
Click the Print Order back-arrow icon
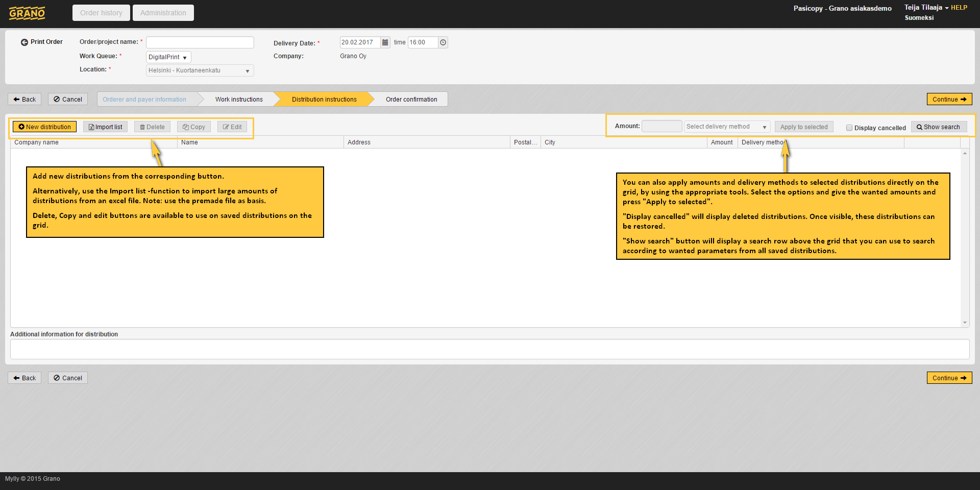tap(24, 42)
